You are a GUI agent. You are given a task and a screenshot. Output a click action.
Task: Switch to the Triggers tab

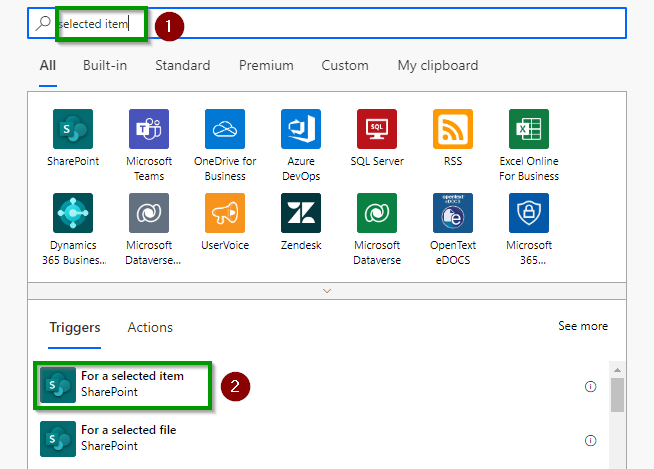(75, 328)
